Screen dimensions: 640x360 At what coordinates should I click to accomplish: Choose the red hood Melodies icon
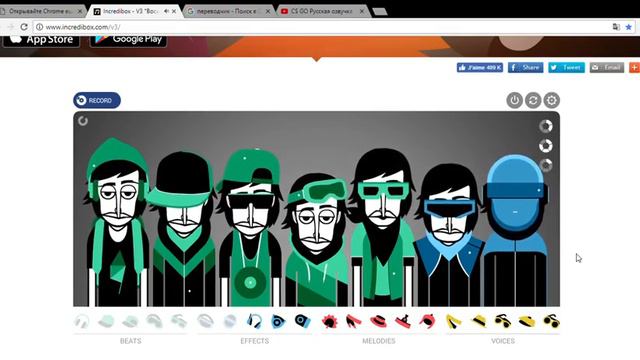(x=427, y=322)
